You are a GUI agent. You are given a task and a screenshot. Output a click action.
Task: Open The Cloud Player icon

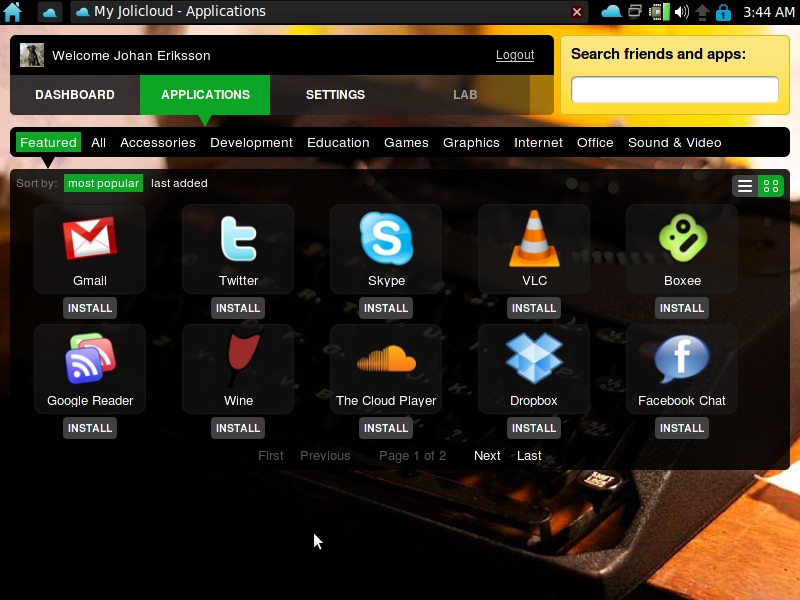[386, 358]
